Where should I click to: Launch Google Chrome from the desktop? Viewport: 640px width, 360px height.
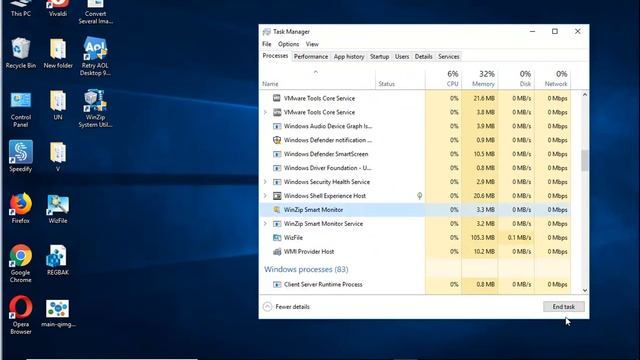[x=20, y=263]
